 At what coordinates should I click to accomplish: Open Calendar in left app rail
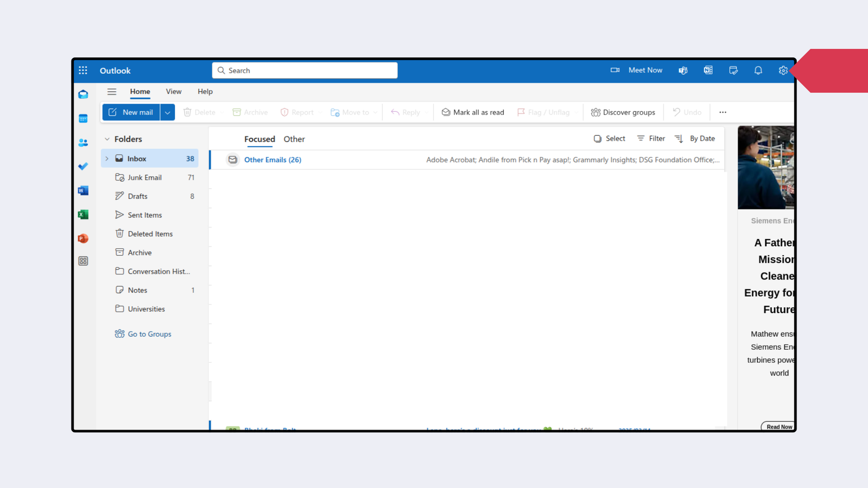tap(83, 119)
